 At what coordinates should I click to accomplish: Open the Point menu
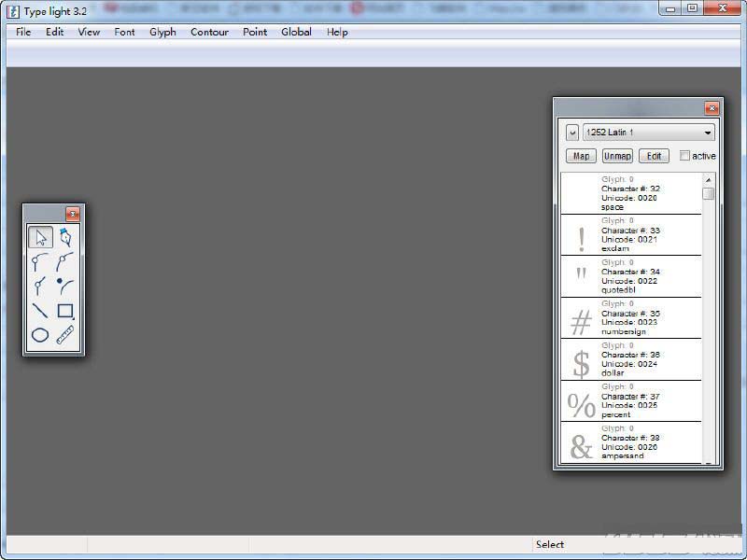coord(255,32)
